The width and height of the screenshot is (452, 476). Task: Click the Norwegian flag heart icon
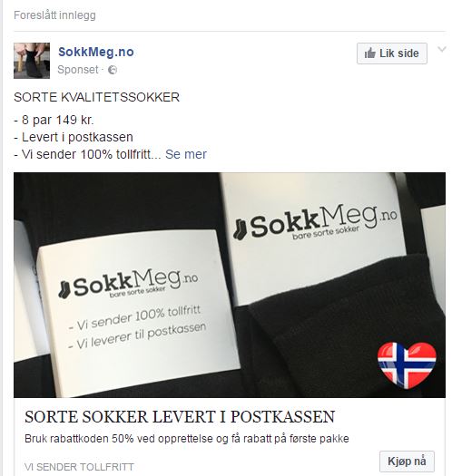tap(407, 365)
